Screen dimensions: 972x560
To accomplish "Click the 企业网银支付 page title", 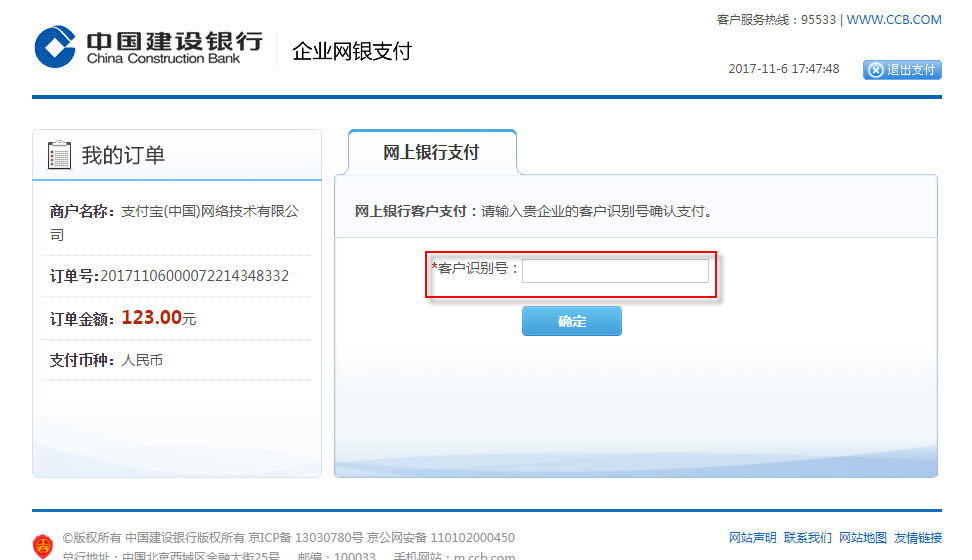I will coord(352,51).
